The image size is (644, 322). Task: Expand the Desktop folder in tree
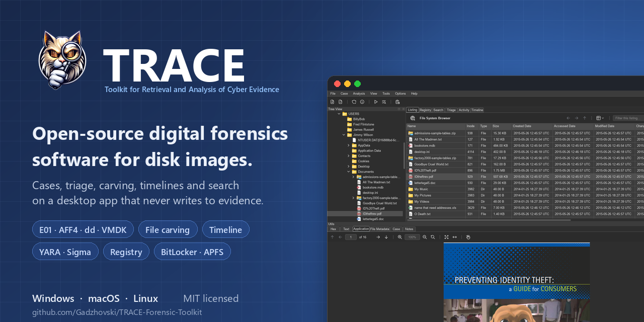pos(349,167)
